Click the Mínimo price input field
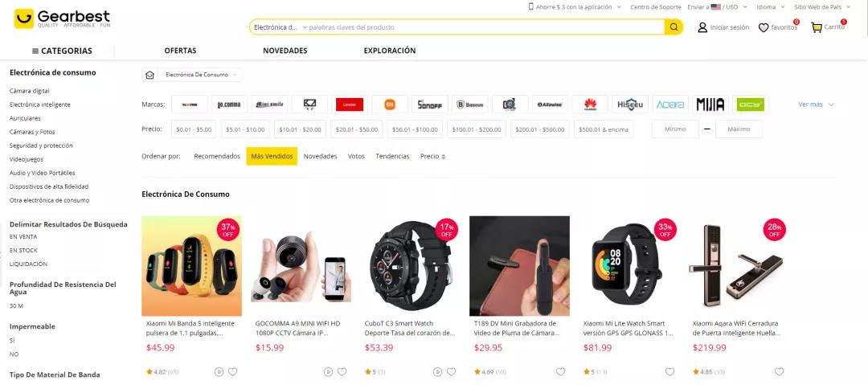This screenshot has height=385, width=868. pos(675,129)
